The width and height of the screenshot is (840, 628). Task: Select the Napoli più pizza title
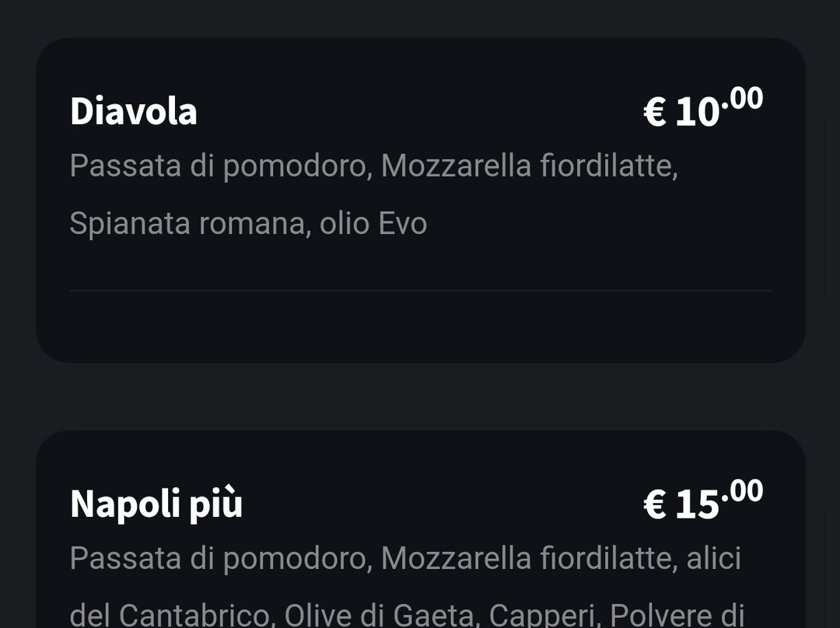click(x=156, y=503)
